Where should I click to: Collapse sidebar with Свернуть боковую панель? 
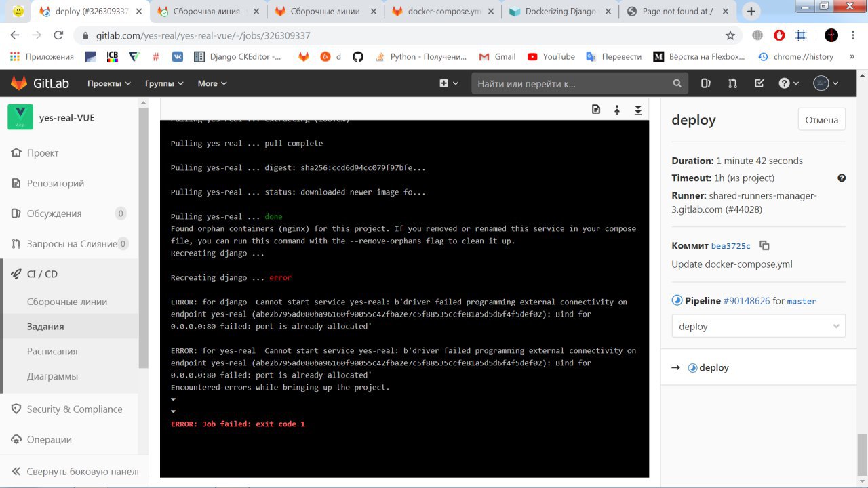pos(75,472)
